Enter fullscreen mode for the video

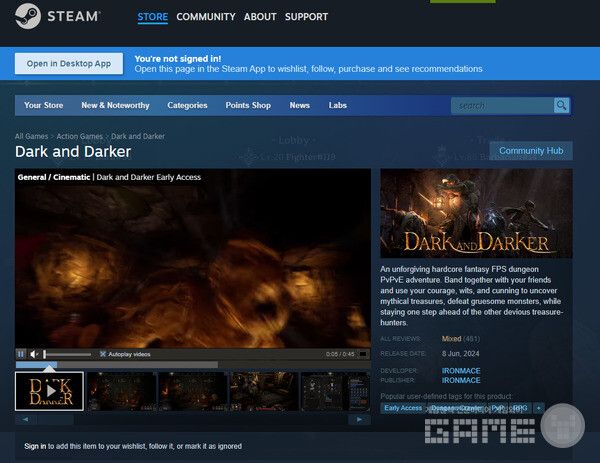pos(363,354)
